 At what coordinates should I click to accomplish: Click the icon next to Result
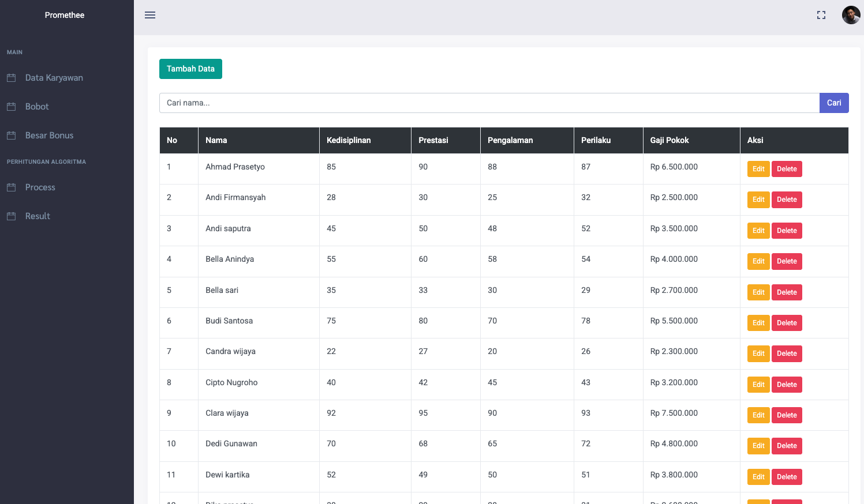pos(11,216)
